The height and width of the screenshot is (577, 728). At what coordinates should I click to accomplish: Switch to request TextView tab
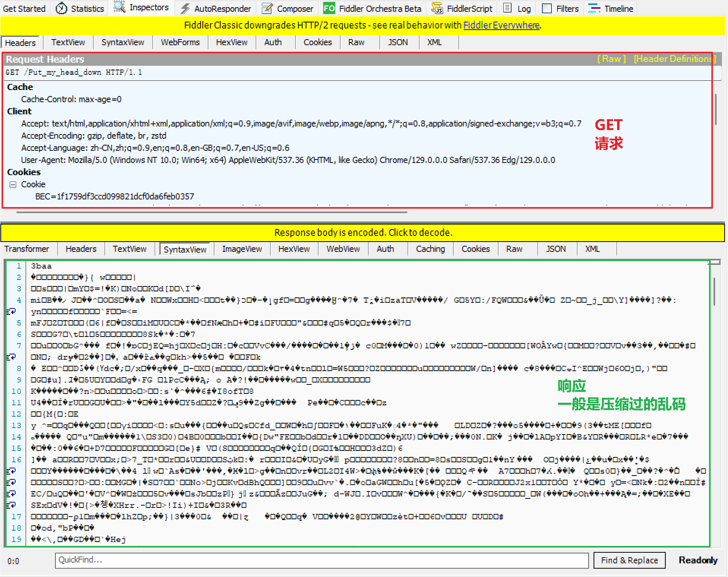[68, 42]
